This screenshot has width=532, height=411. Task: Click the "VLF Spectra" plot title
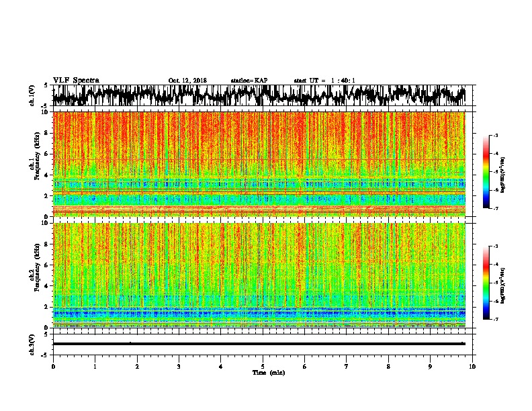pos(76,80)
